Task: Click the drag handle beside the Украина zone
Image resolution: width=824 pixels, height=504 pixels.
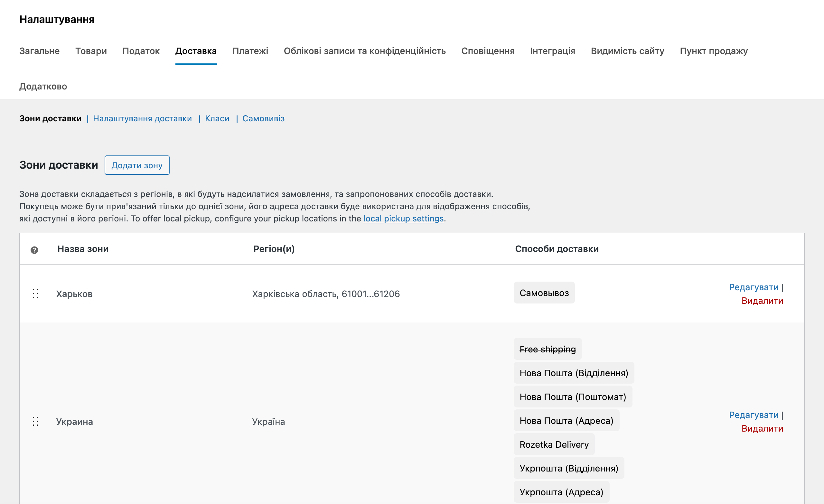Action: point(36,422)
